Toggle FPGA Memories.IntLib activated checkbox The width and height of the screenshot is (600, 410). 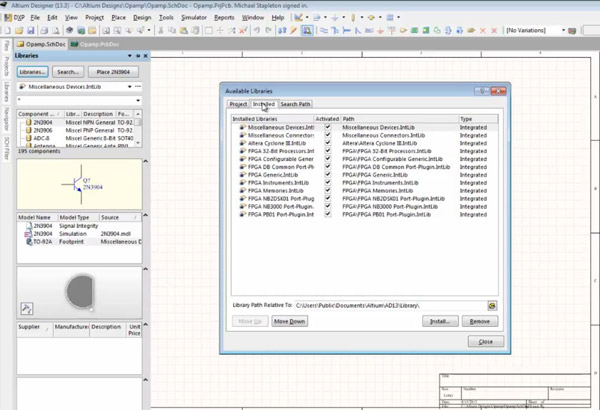point(328,190)
